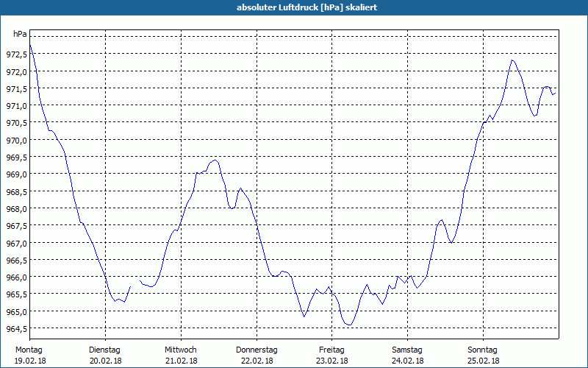This screenshot has height=368, width=588.
Task: Click the date 25.02.18
Action: [x=484, y=361]
